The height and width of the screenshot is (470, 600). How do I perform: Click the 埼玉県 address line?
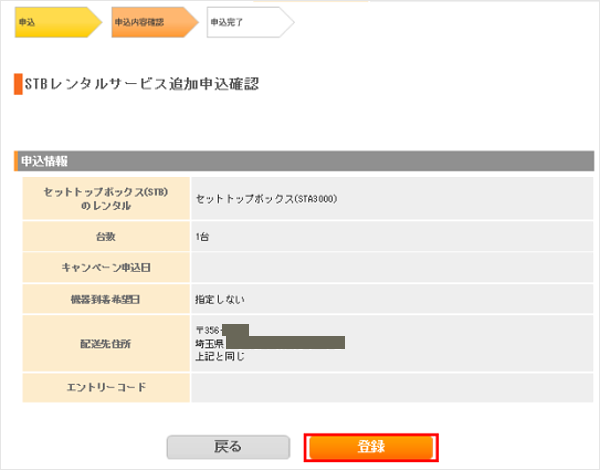[x=208, y=343]
